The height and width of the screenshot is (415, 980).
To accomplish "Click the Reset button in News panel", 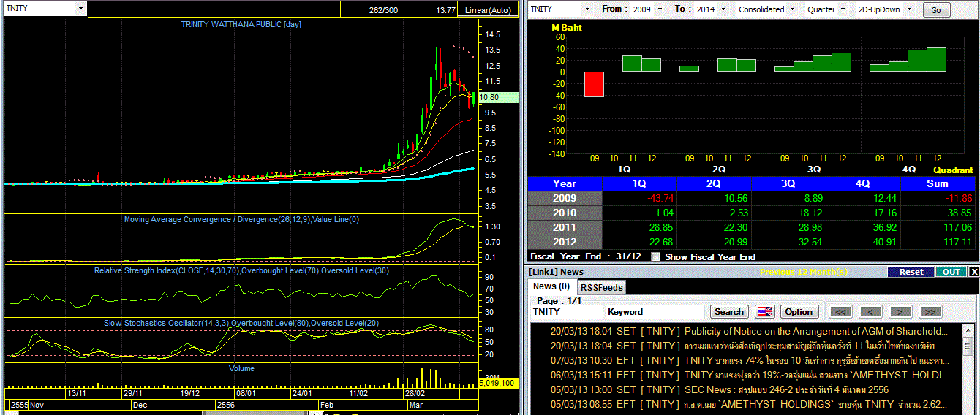I will click(911, 272).
